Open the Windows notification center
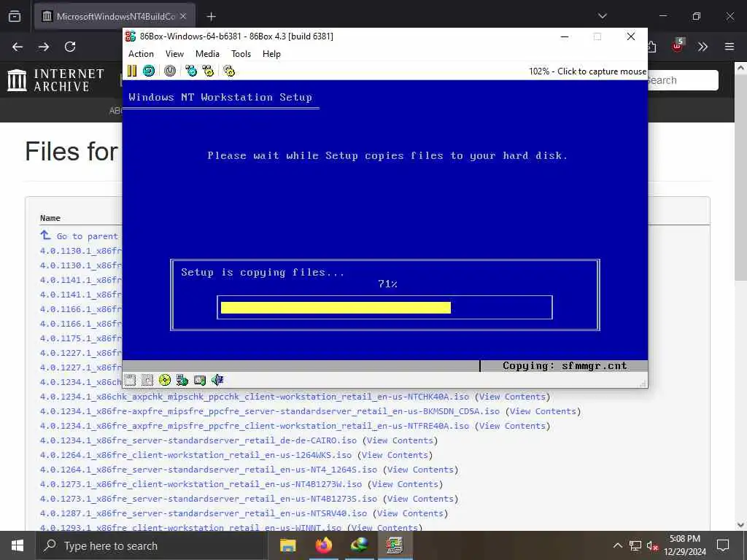Screen dimensions: 747x560 coord(723,545)
